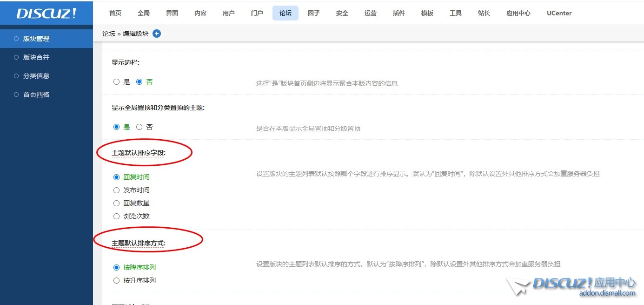Open the 工具 top menu
The width and height of the screenshot is (644, 305).
click(x=456, y=13)
